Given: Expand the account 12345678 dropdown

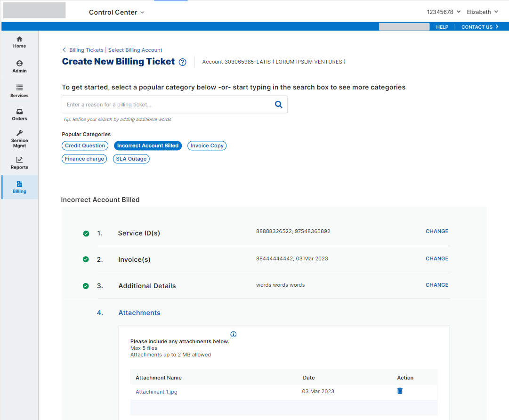Looking at the screenshot, I should click(x=443, y=12).
